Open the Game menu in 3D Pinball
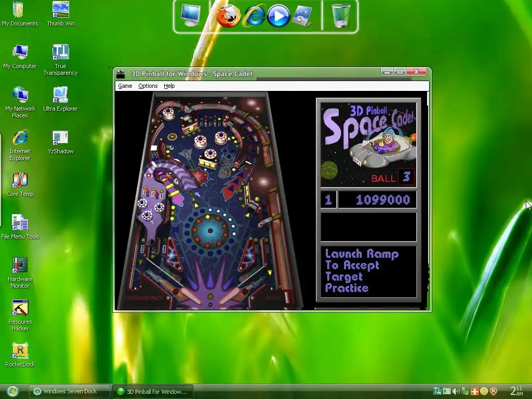This screenshot has height=399, width=532. [125, 86]
